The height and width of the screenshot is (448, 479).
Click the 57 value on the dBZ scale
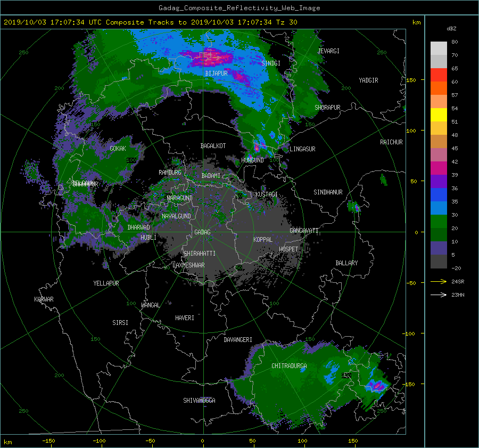(x=455, y=95)
